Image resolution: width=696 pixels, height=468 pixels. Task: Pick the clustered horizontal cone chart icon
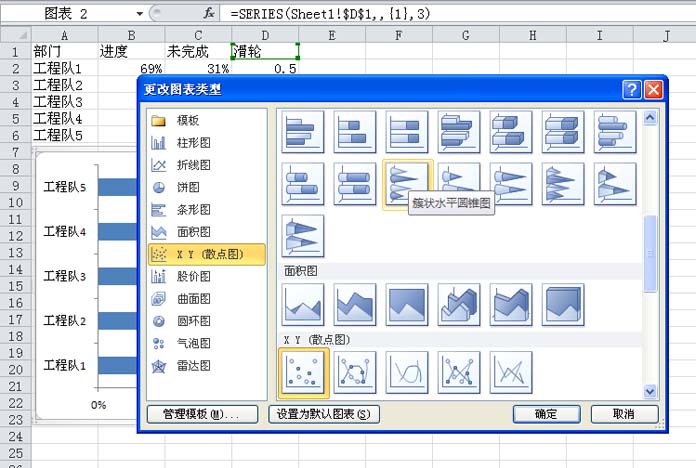(407, 183)
